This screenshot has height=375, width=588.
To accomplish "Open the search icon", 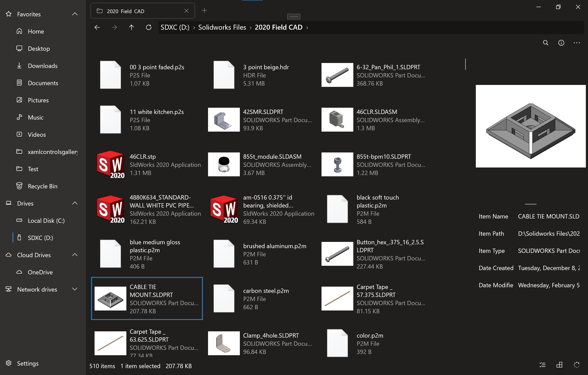I will click(x=545, y=43).
